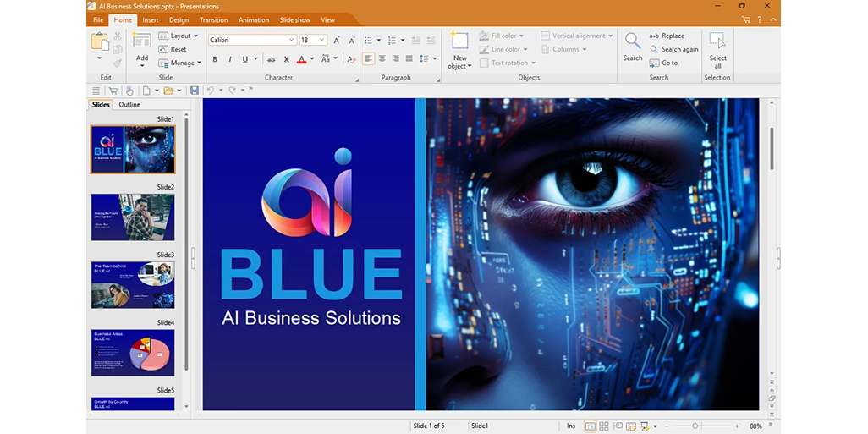Click the zoom slider handle

[x=695, y=426]
